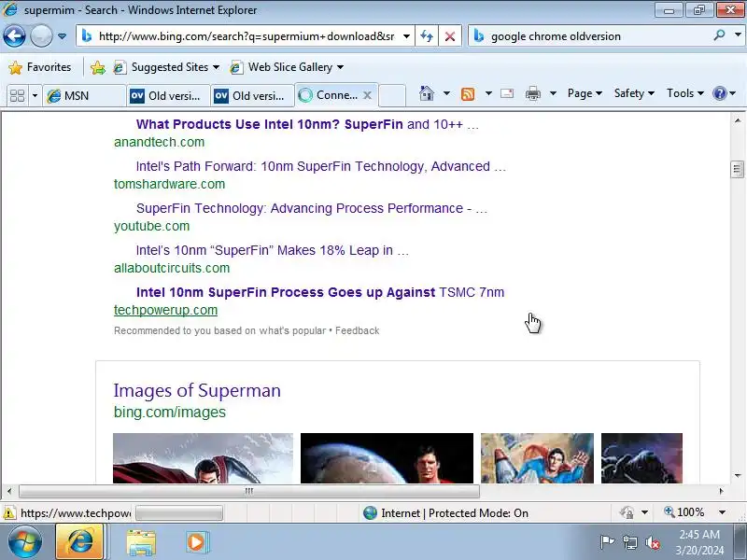747x560 pixels.
Task: Expand the address bar history dropdown
Action: click(406, 36)
